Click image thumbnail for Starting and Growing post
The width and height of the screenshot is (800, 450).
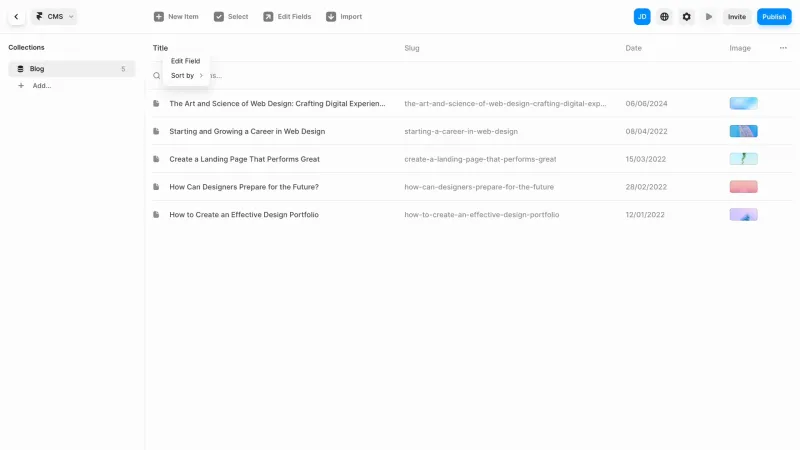743,132
